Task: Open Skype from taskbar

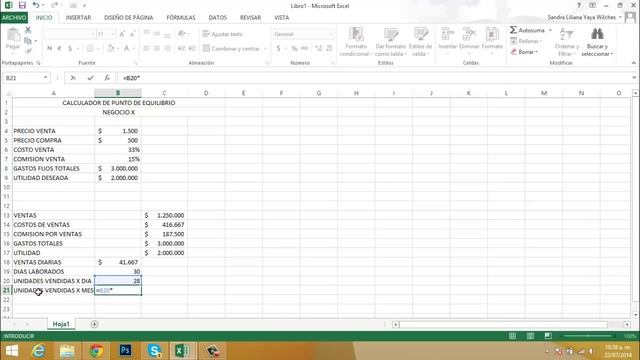Action: pos(154,351)
